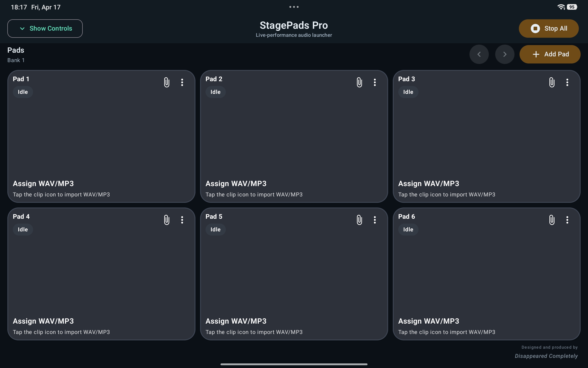Click the Idle status chip on Pad 3

(408, 92)
